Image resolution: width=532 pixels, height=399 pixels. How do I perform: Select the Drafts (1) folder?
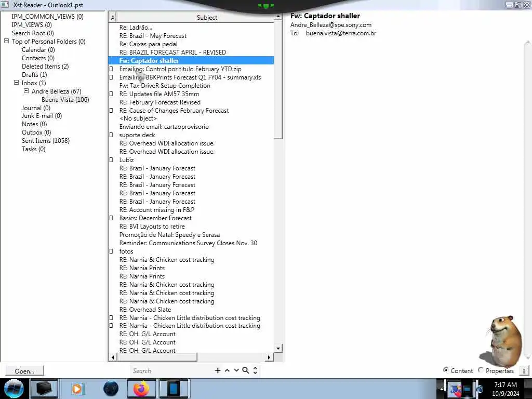coord(34,75)
